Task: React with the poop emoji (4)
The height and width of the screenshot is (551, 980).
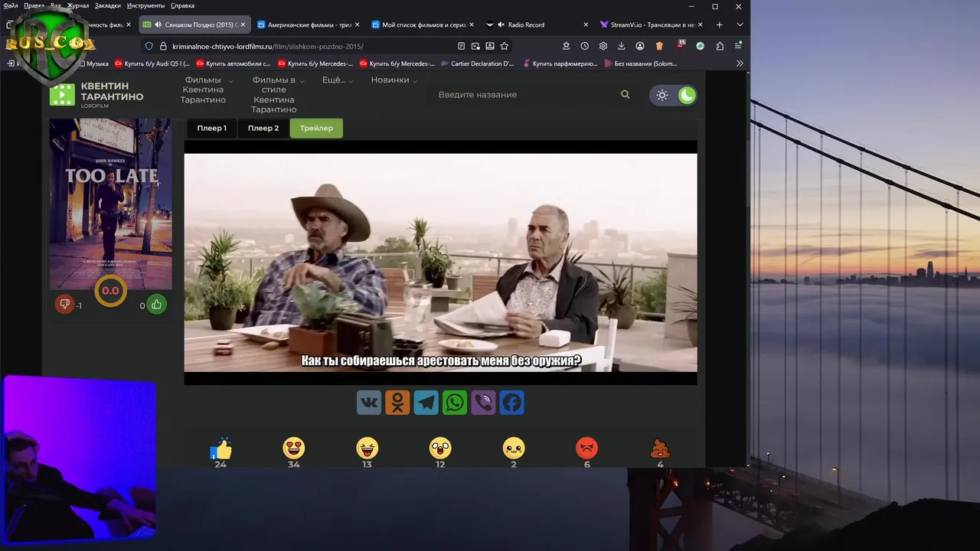Action: 660,448
